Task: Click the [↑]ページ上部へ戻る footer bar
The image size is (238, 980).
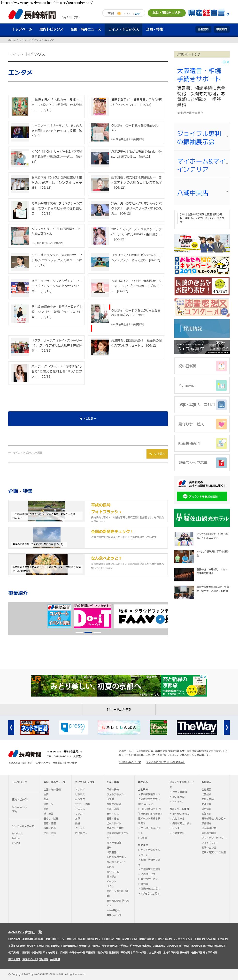Action: point(119,710)
